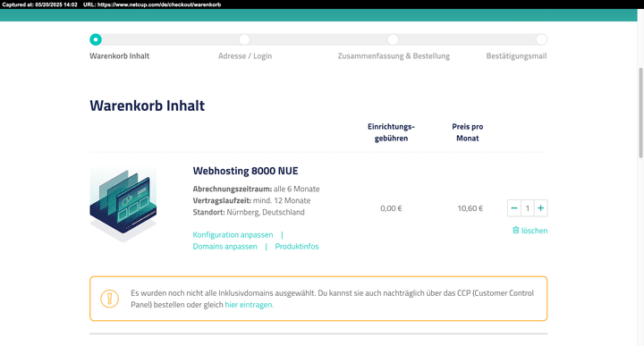Decrease quantity with the minus button
Image resolution: width=644 pixels, height=346 pixels.
pos(513,208)
